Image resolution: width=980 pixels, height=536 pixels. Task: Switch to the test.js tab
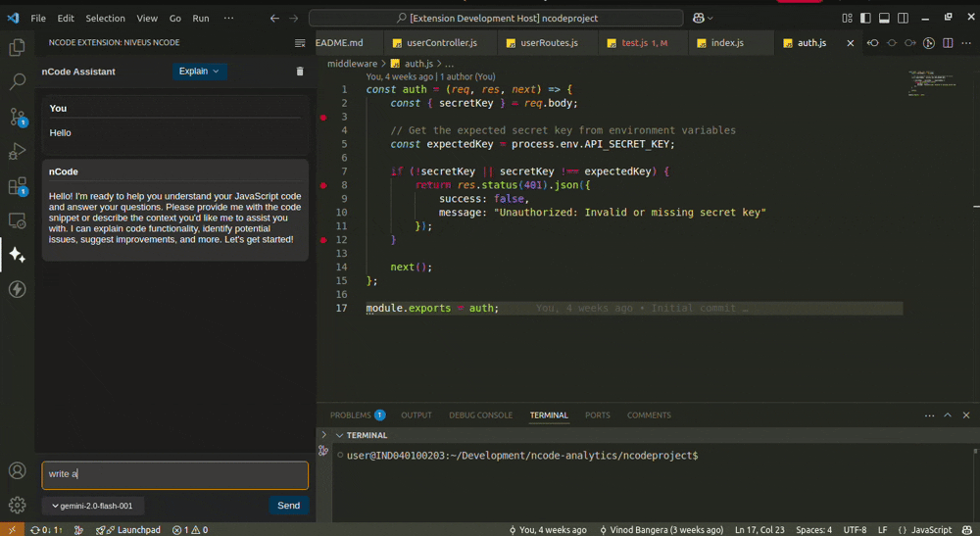pos(643,43)
